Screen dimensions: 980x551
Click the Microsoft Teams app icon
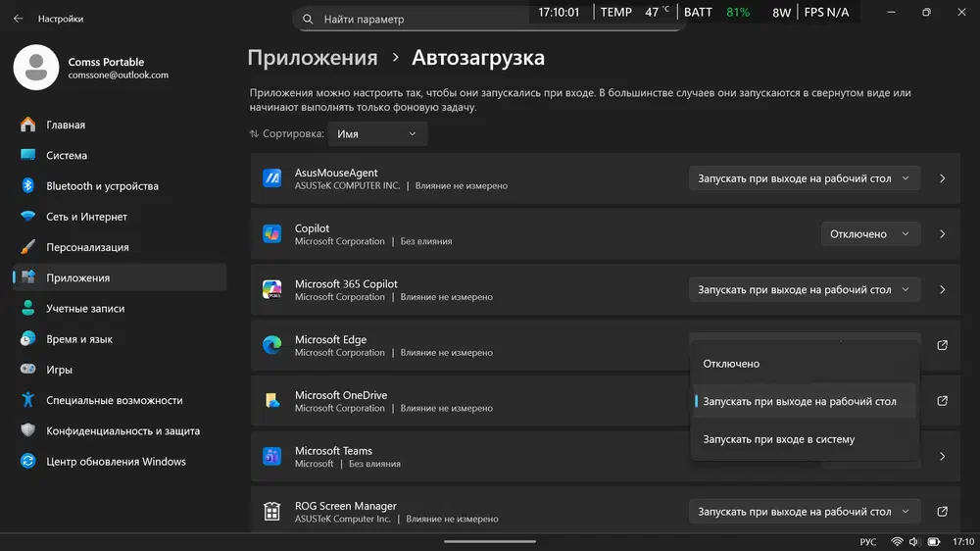click(271, 457)
